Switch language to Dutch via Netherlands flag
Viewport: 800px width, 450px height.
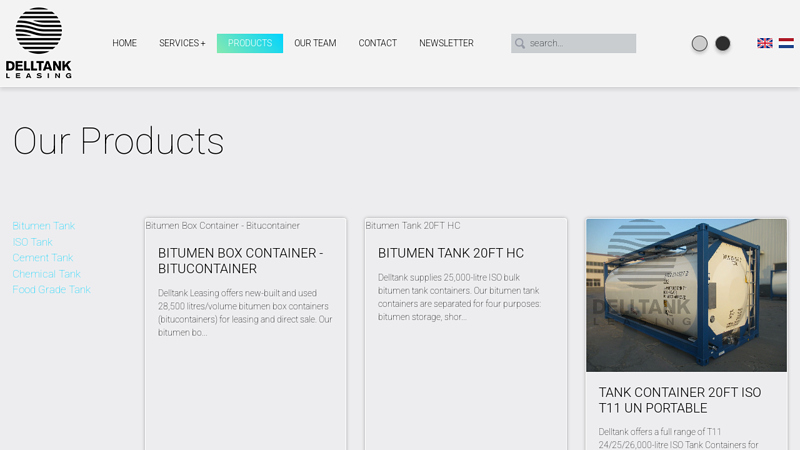[x=786, y=43]
